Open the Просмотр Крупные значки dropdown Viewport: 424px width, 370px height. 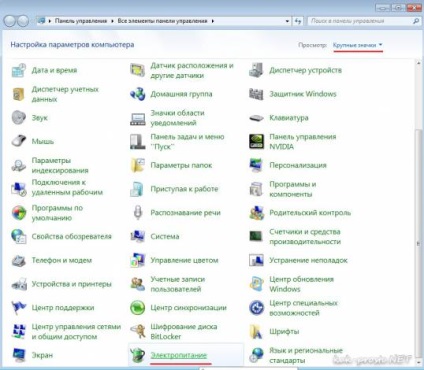pos(358,45)
